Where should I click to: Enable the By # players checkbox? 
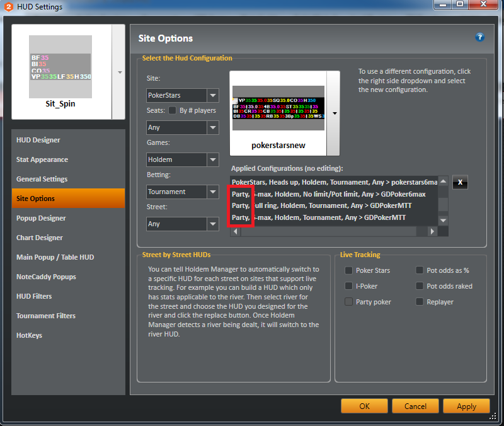coord(172,110)
